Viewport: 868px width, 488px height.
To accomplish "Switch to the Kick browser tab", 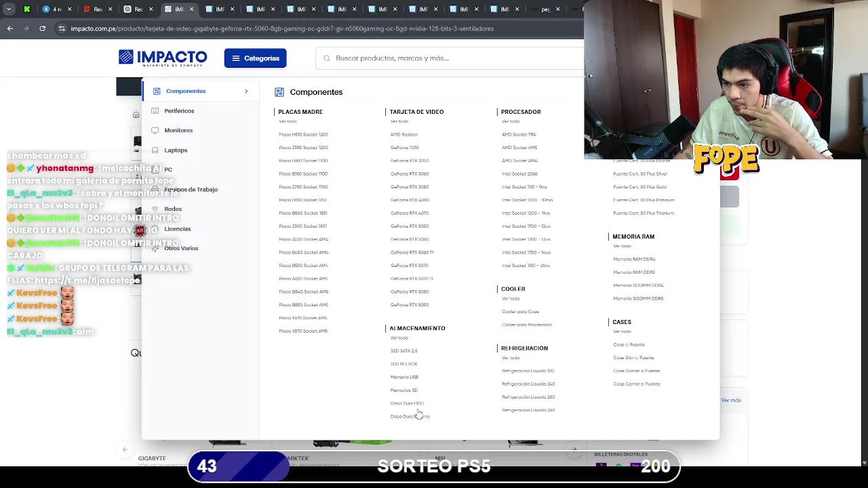I will pyautogui.click(x=27, y=9).
